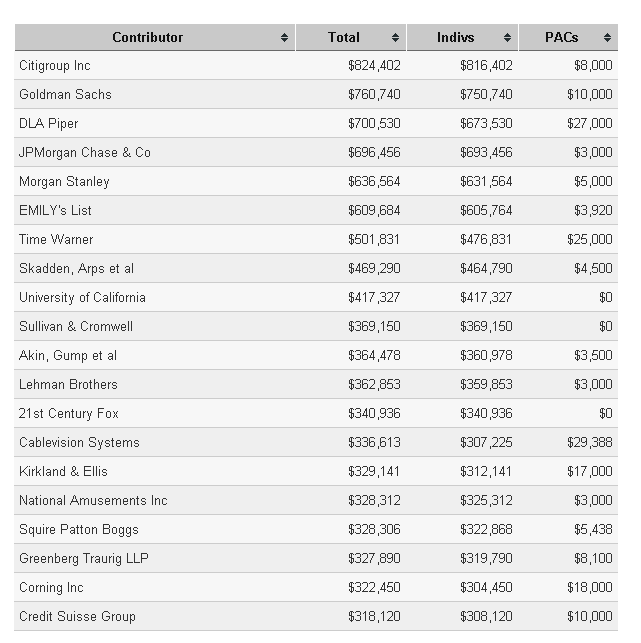Image resolution: width=641 pixels, height=643 pixels.
Task: Click sort arrows icon in Total header
Action: pyautogui.click(x=396, y=38)
